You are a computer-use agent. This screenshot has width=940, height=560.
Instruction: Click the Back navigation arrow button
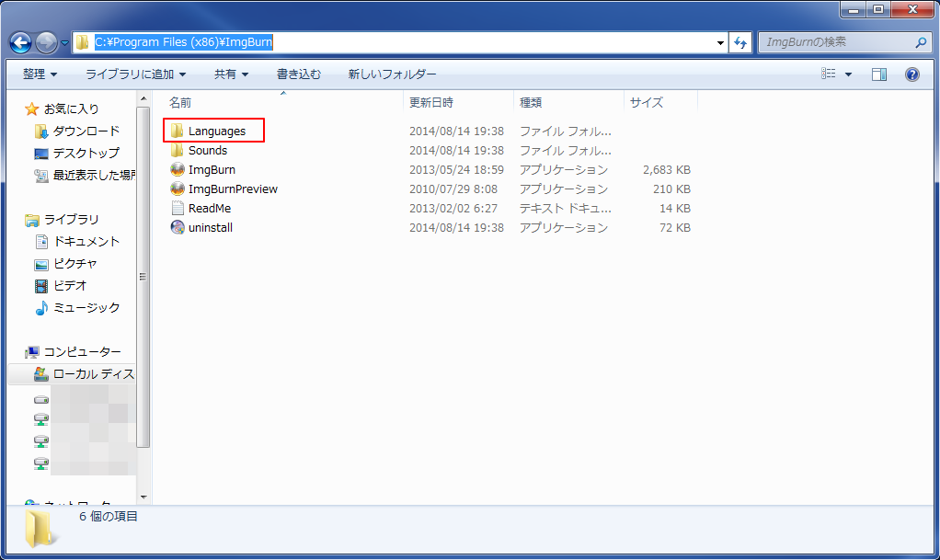[x=20, y=42]
